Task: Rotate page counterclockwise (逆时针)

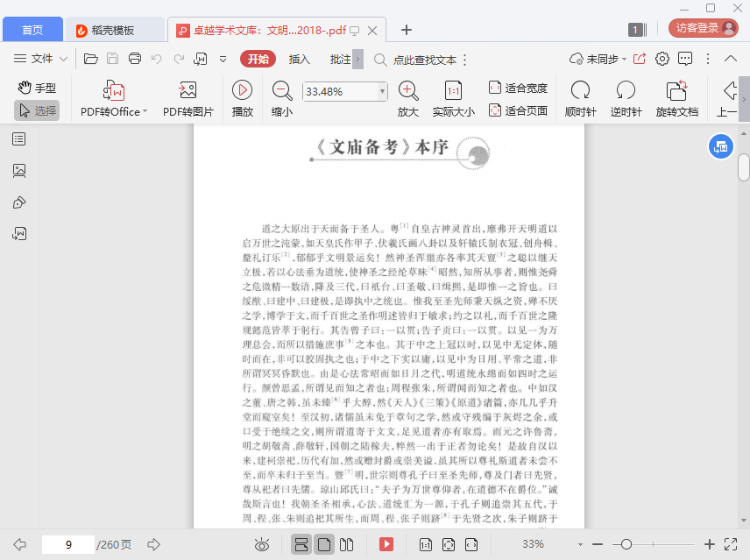Action: click(x=626, y=98)
